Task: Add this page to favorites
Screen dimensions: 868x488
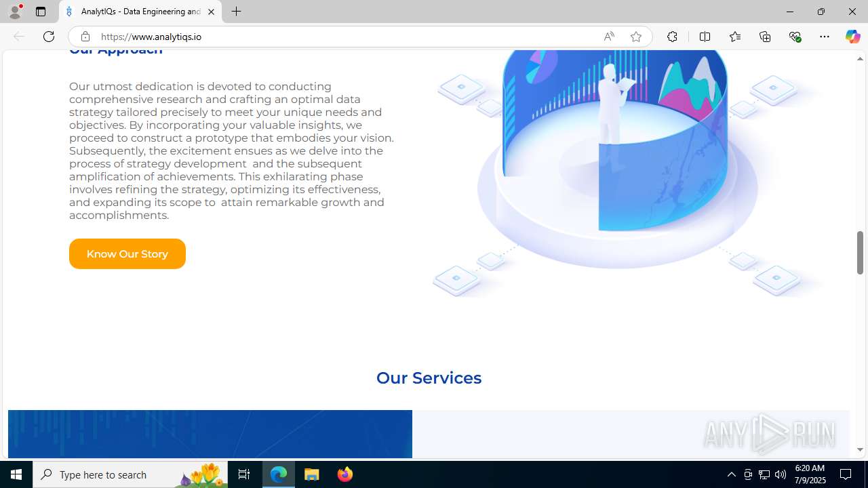Action: 635,37
